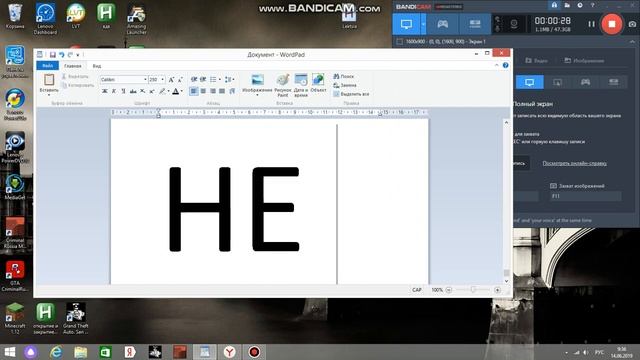Increase font size with grow font icon
640x360 pixels.
click(x=171, y=80)
